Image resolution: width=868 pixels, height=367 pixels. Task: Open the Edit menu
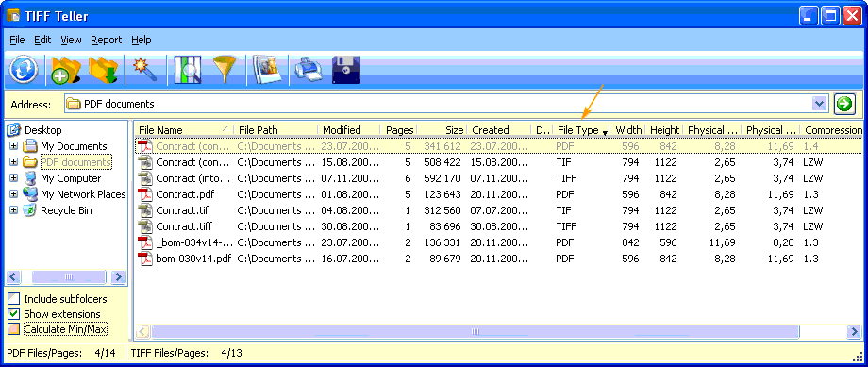point(42,40)
